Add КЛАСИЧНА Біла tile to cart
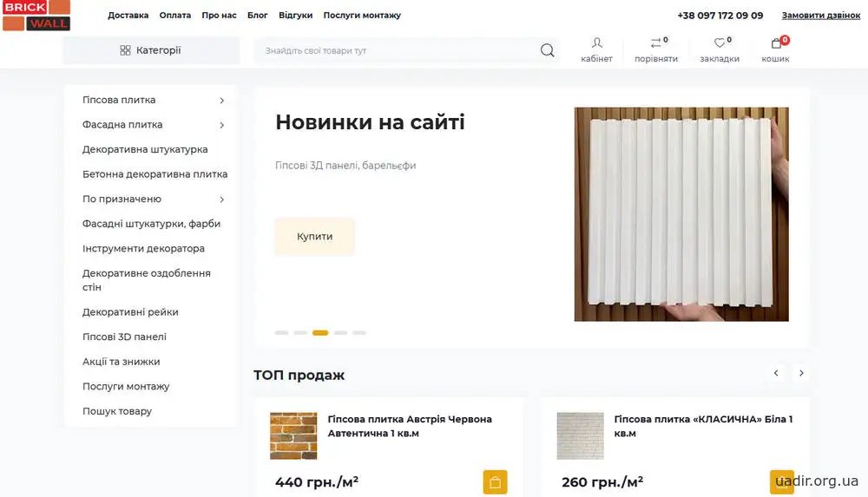Image resolution: width=868 pixels, height=497 pixels. tap(782, 482)
